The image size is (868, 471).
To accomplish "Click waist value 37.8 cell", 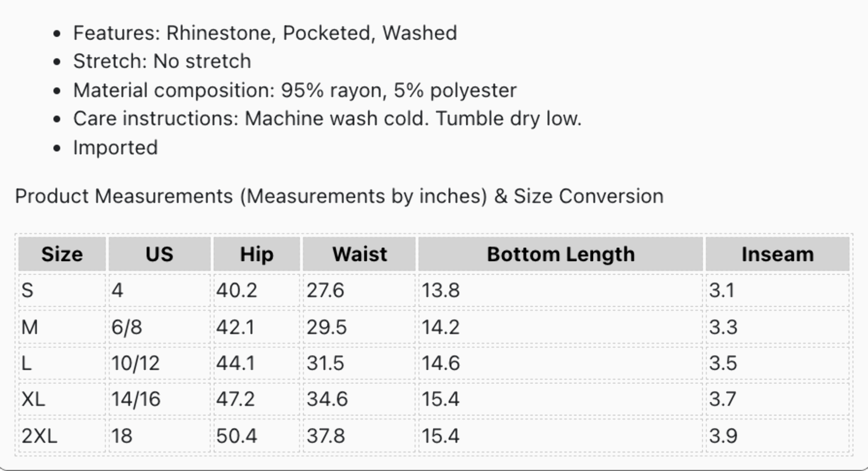I will click(x=359, y=436).
